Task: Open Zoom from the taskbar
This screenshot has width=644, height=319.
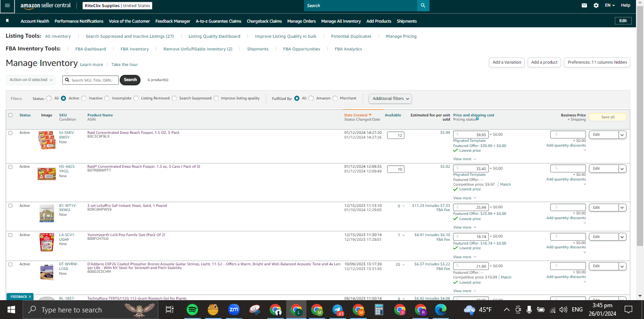Action: coord(233,310)
